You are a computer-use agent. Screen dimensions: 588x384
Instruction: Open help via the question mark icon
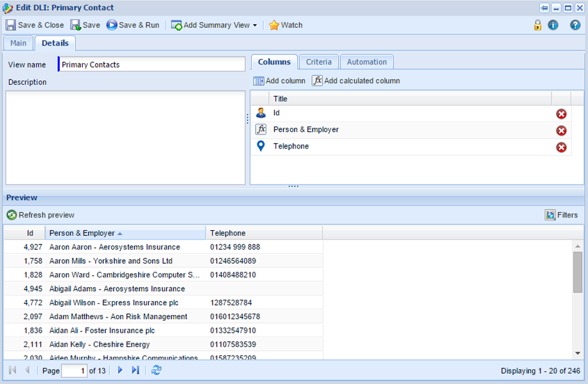tap(575, 25)
